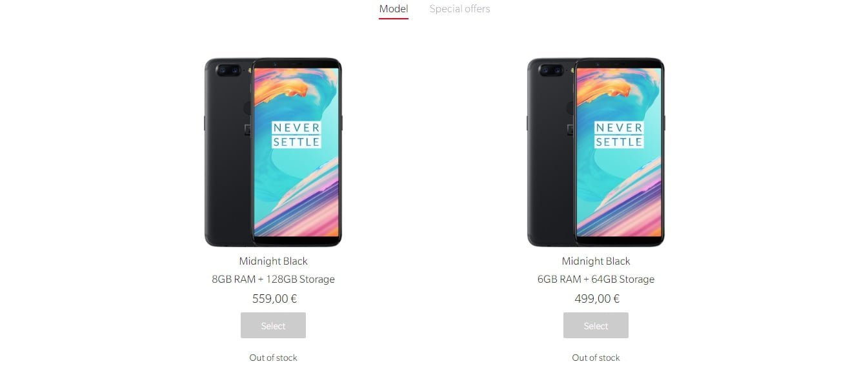Click Out of stock under 559,00 € model
This screenshot has width=868, height=375.
coord(273,358)
